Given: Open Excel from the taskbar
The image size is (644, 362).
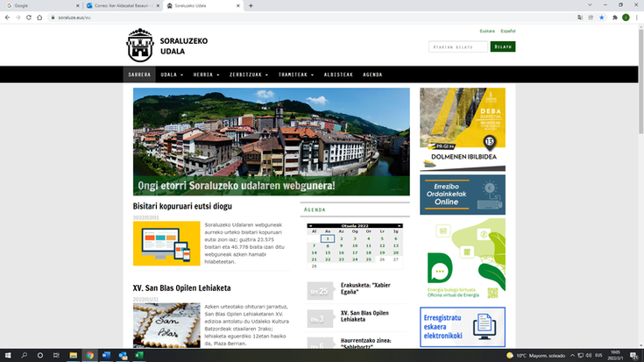Looking at the screenshot, I should [x=138, y=355].
